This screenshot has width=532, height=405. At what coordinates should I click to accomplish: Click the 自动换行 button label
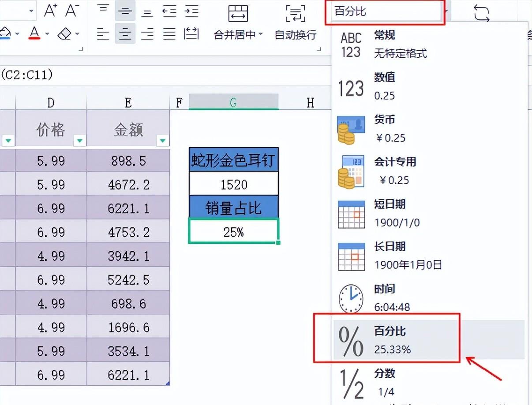[296, 35]
